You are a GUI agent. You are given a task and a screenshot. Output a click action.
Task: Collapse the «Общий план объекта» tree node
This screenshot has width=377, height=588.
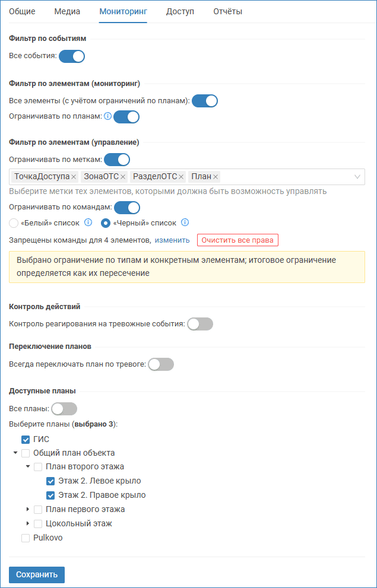click(15, 453)
